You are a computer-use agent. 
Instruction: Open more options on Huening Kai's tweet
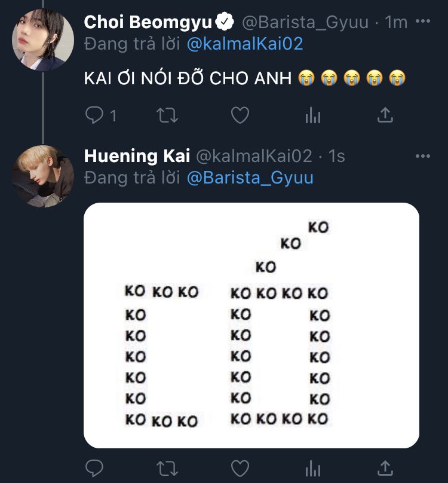422,156
